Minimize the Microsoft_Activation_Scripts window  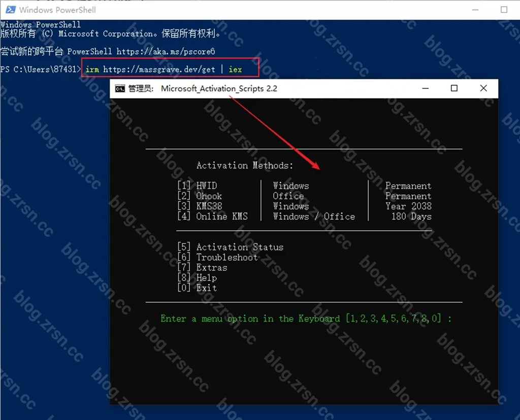(426, 88)
